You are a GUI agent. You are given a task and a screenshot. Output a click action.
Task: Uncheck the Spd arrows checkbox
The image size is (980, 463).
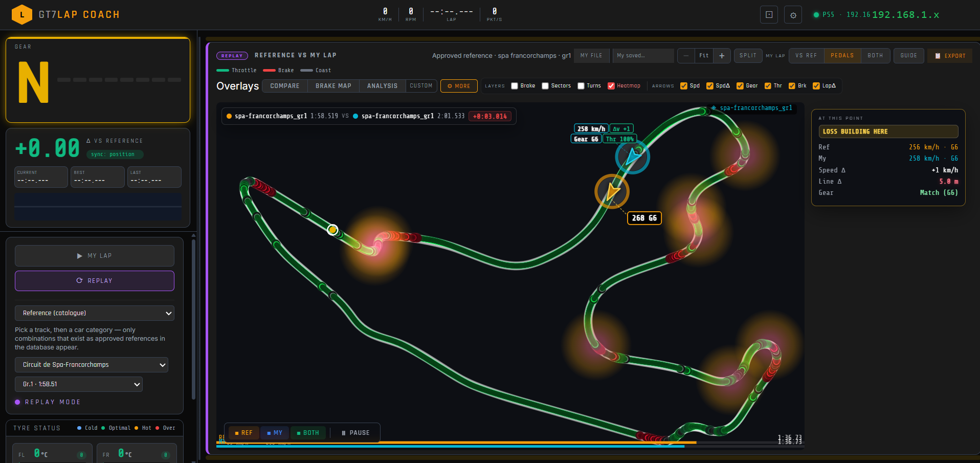pyautogui.click(x=684, y=86)
